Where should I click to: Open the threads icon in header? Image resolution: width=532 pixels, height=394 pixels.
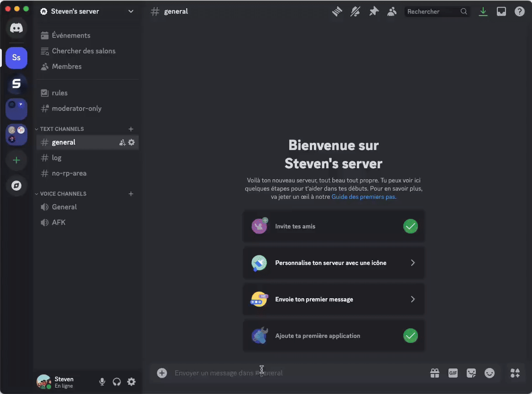point(337,11)
